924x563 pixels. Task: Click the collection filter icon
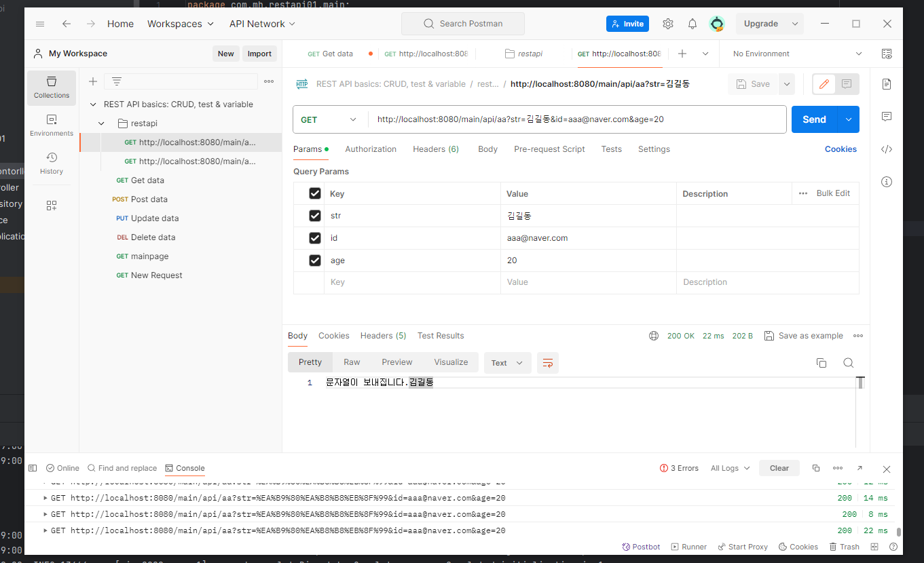117,81
